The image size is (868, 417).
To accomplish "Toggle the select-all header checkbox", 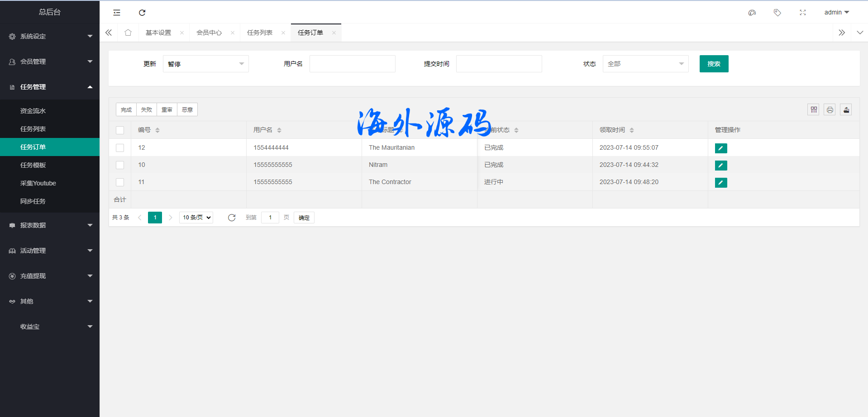I will click(120, 130).
